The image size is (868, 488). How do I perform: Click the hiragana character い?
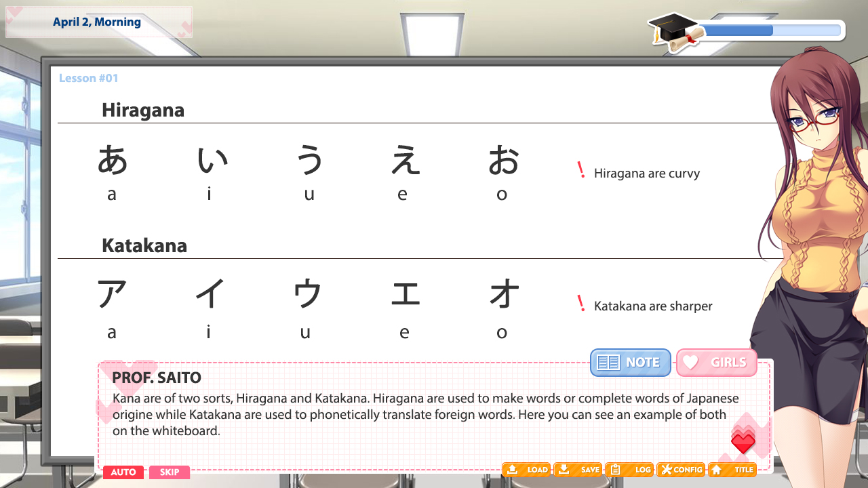tap(212, 160)
